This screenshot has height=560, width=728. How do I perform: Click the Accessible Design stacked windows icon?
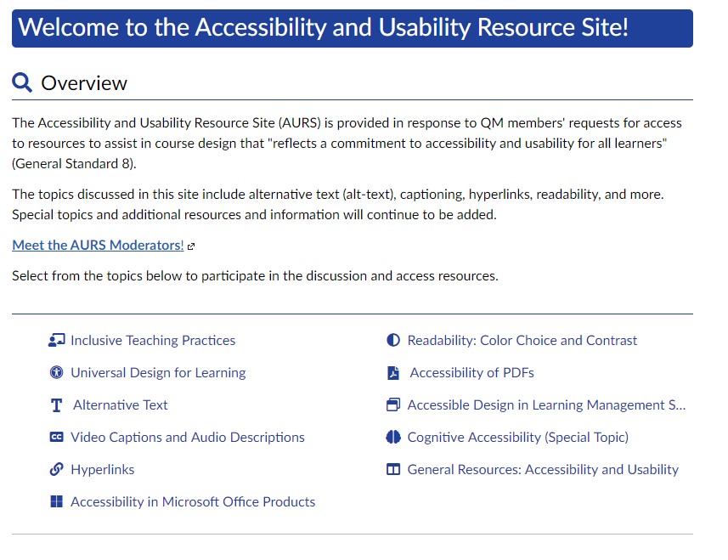[x=393, y=405]
